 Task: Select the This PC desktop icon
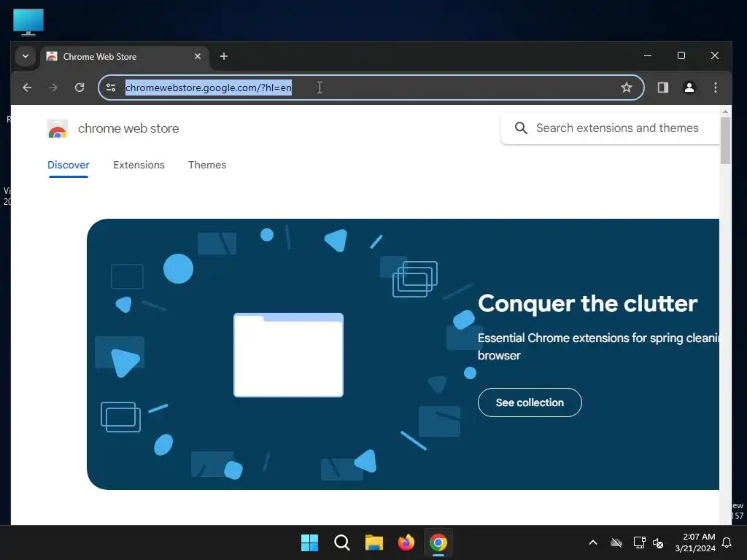click(28, 22)
